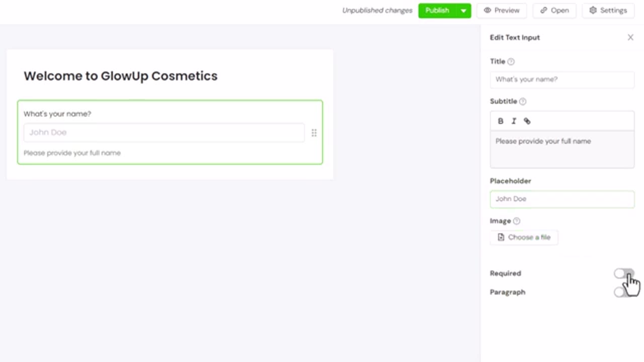
Task: Click the Preview button
Action: 501,11
